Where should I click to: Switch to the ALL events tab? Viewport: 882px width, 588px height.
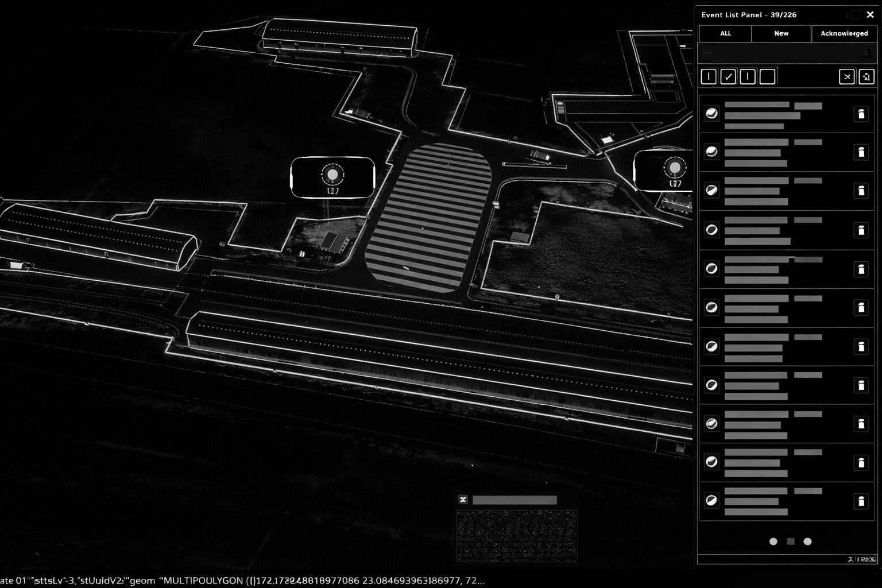pos(725,34)
